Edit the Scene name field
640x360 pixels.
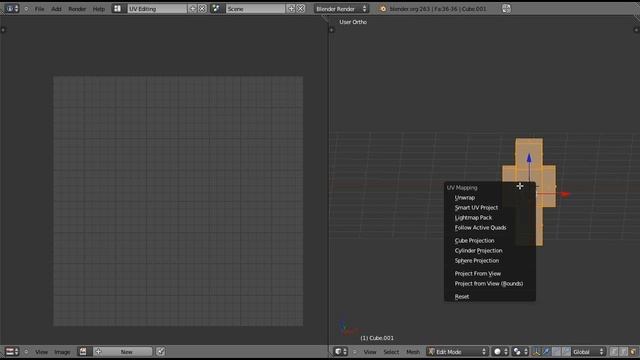tap(256, 9)
